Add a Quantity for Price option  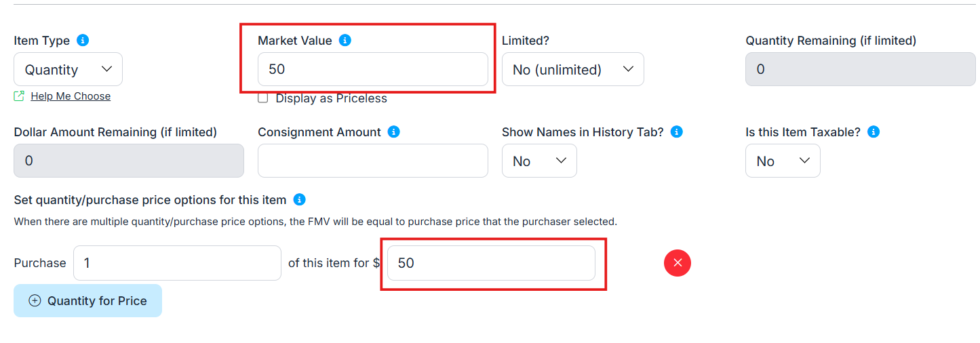(87, 301)
